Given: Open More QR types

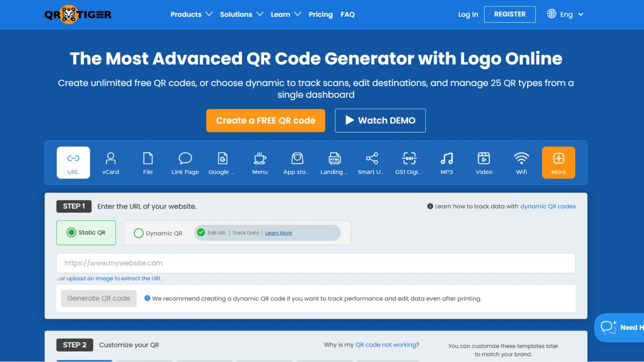Looking at the screenshot, I should pos(558,163).
